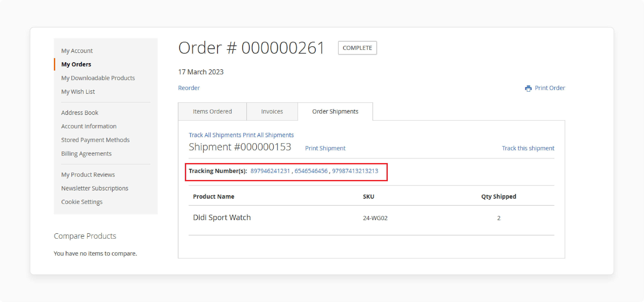The image size is (644, 302).
Task: Click Print All Shipments
Action: (268, 135)
